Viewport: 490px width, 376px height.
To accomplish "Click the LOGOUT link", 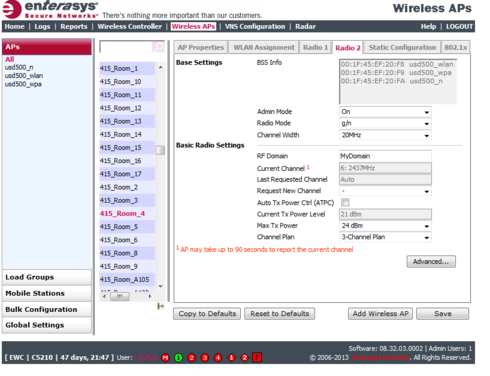I will point(459,27).
